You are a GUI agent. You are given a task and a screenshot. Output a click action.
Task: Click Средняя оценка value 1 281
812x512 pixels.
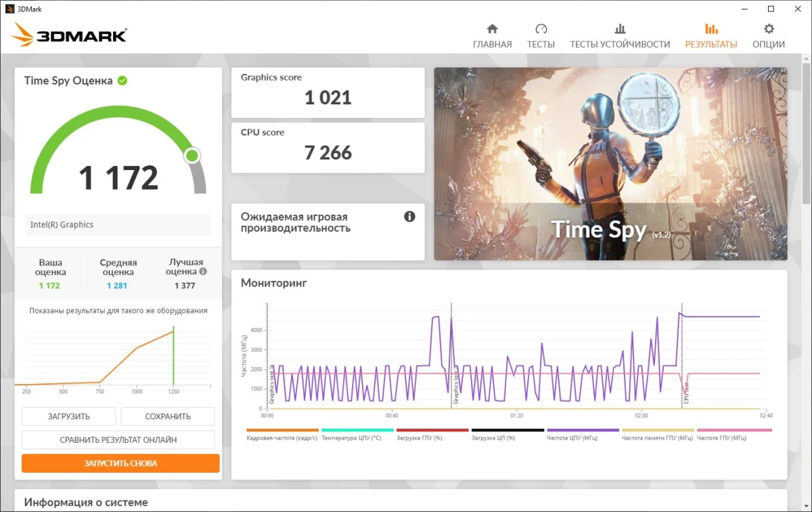(118, 286)
